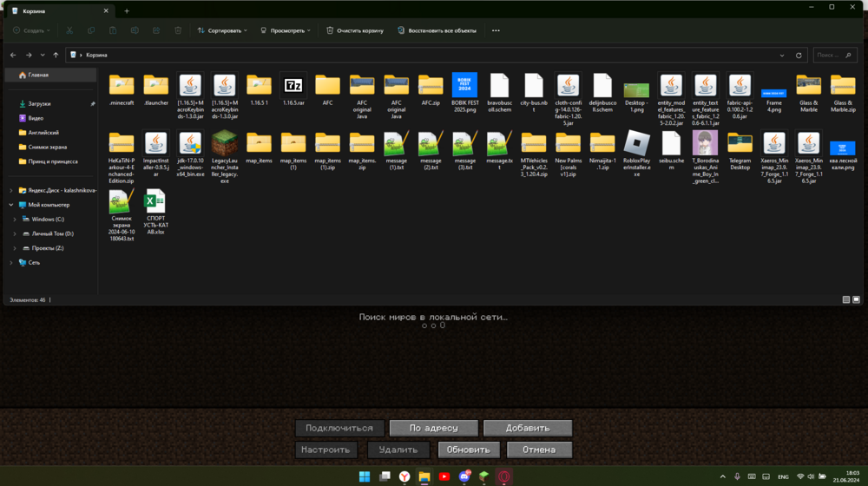Switch to large icons view layout

click(856, 299)
